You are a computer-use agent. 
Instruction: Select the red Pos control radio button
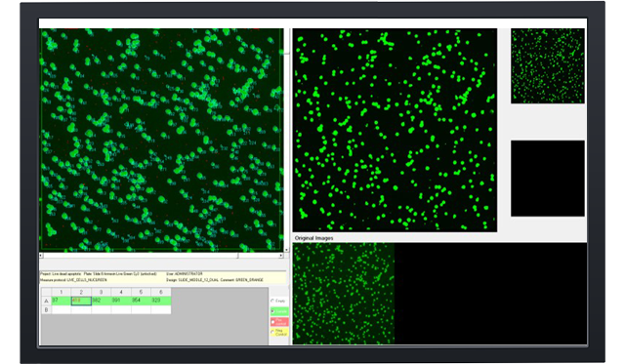coord(272,322)
